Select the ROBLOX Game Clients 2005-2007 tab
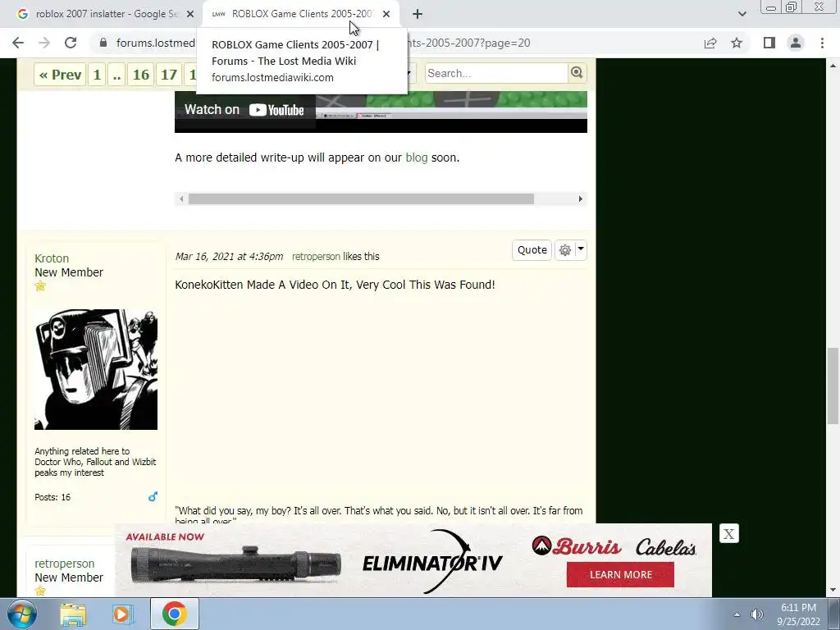 [x=302, y=14]
